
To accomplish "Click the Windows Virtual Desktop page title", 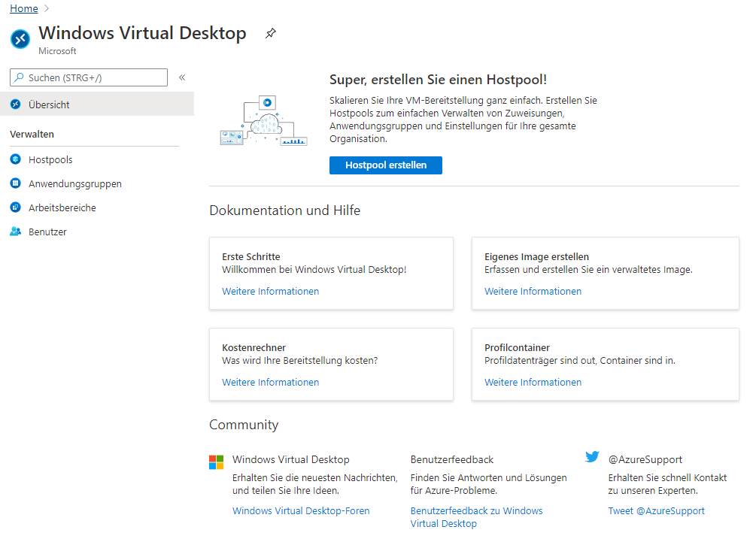I will [x=142, y=33].
